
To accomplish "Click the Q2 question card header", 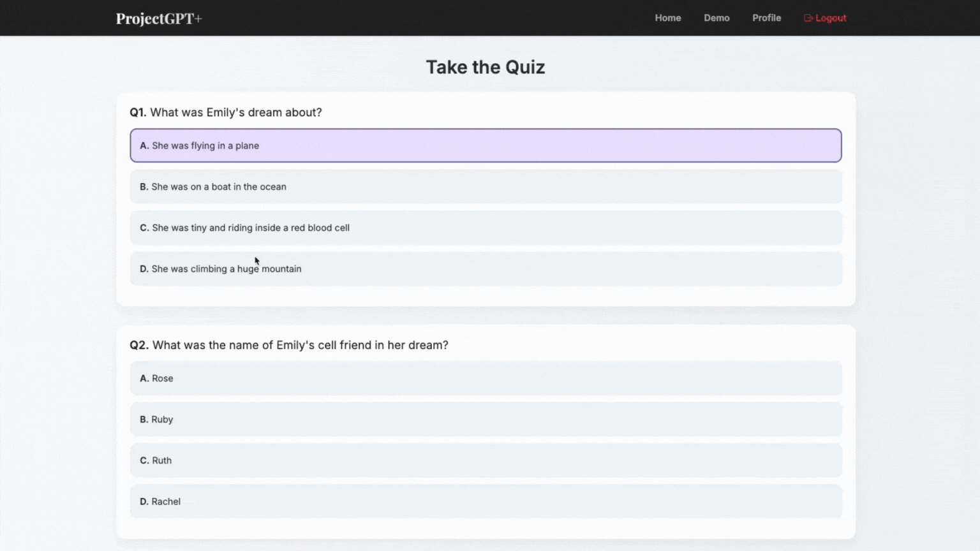I will pyautogui.click(x=289, y=345).
